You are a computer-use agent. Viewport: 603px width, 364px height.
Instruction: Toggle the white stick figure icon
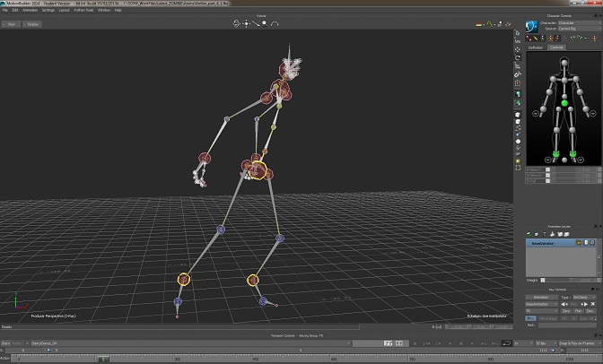pyautogui.click(x=543, y=38)
